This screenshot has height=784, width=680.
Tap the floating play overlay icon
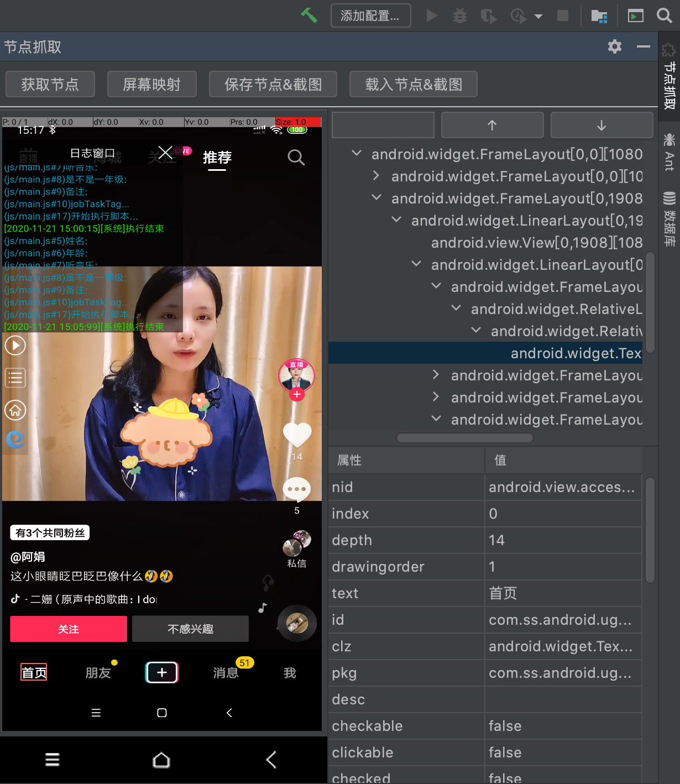(15, 344)
